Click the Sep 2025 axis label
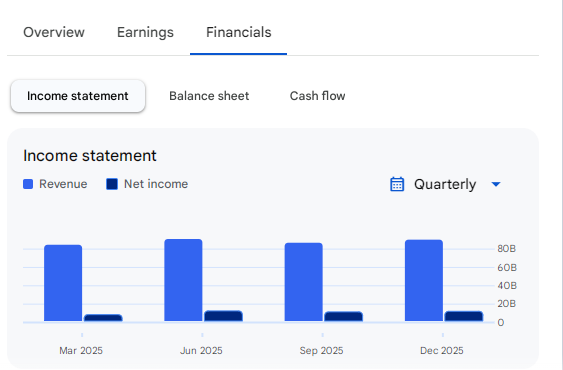Screen dimensions: 563x370 click(321, 351)
